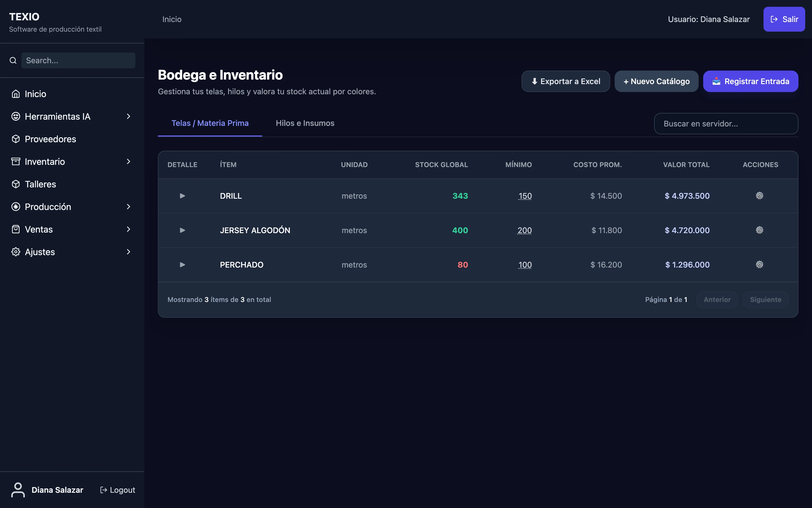Click the Salir button
Screen dimensions: 812x508
click(x=784, y=19)
